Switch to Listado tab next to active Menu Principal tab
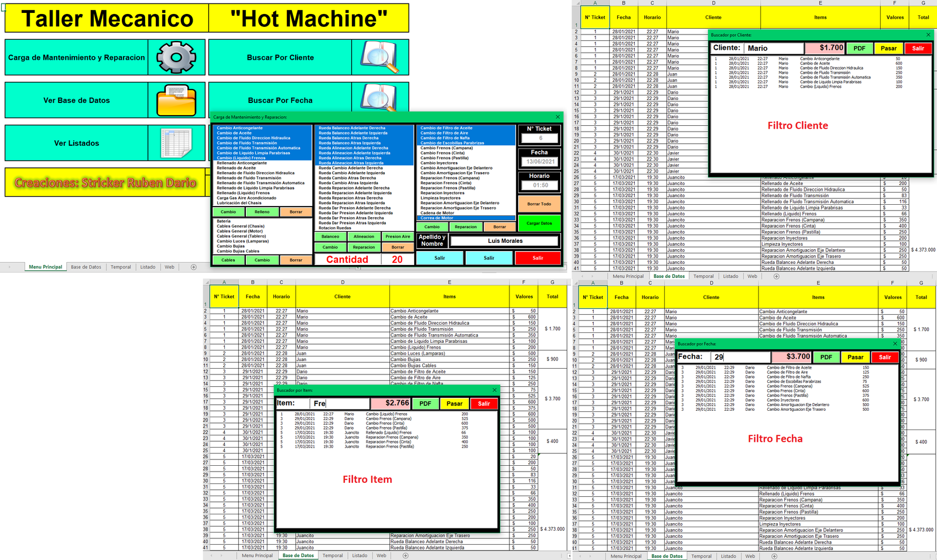 [x=148, y=267]
